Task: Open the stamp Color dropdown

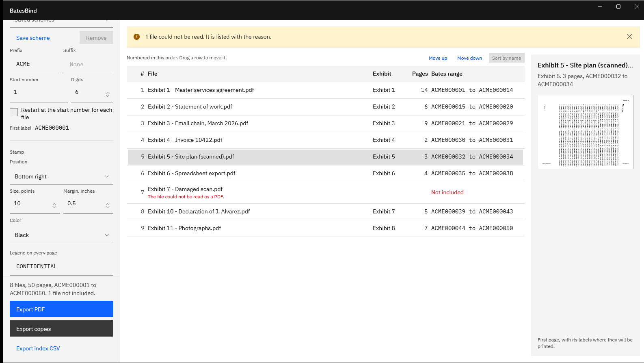Action: [61, 235]
